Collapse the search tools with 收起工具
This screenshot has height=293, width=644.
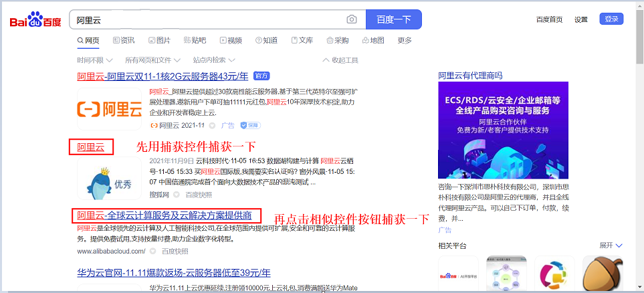(x=340, y=60)
